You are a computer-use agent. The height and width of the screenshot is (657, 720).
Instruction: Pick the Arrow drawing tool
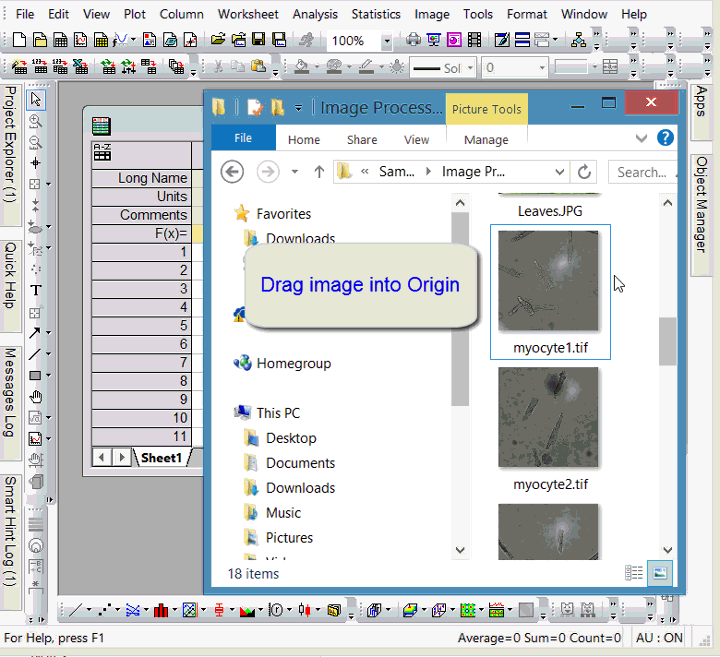pos(36,333)
